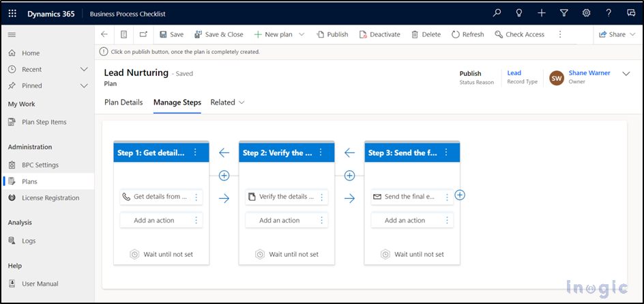Click the Save & Close button
The image size is (644, 304).
219,34
